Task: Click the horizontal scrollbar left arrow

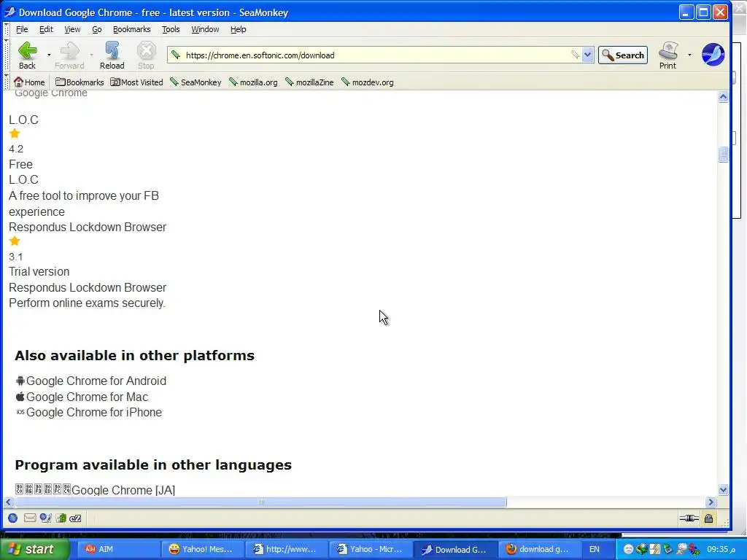Action: 8,502
